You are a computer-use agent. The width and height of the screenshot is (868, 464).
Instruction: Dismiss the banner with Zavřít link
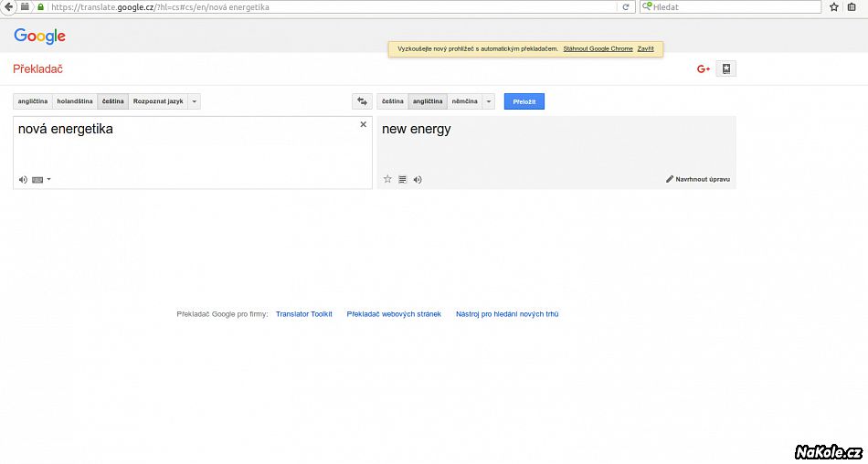[645, 48]
